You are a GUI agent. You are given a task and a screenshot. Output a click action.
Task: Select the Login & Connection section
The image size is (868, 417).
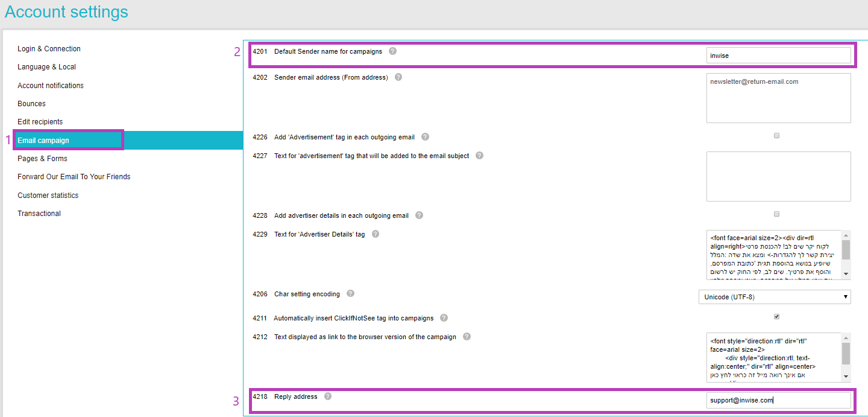(49, 49)
